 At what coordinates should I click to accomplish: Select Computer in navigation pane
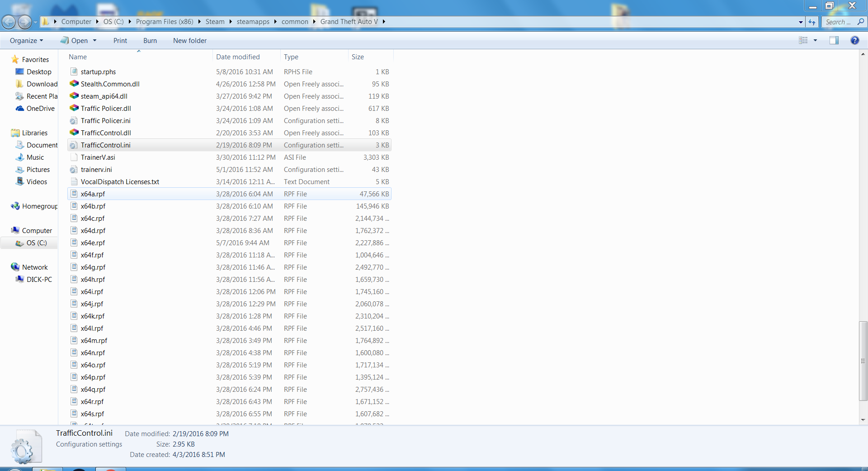(37, 230)
